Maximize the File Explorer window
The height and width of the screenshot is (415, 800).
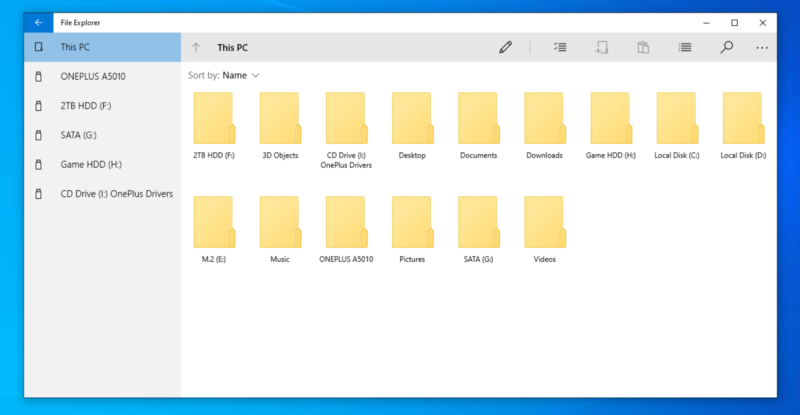click(734, 22)
